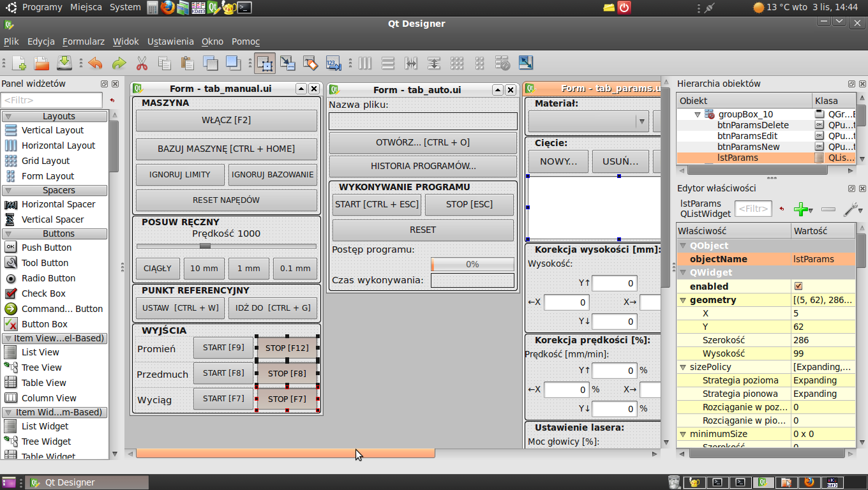This screenshot has height=490, width=868.
Task: Apply grid layout from toolbar
Action: point(457,63)
